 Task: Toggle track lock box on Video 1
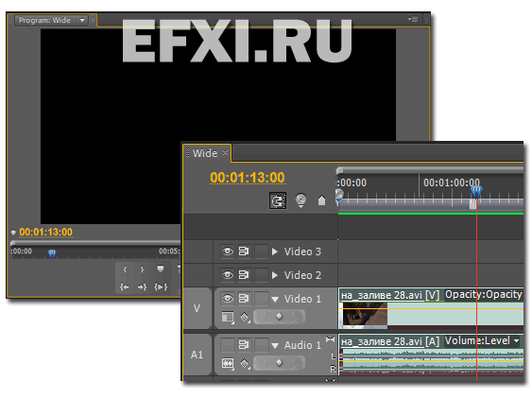coord(261,299)
